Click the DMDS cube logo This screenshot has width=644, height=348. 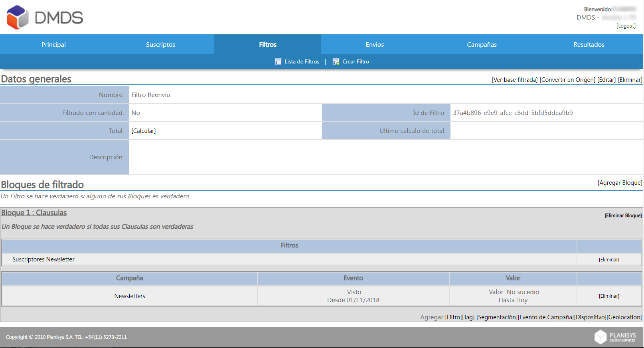(18, 17)
